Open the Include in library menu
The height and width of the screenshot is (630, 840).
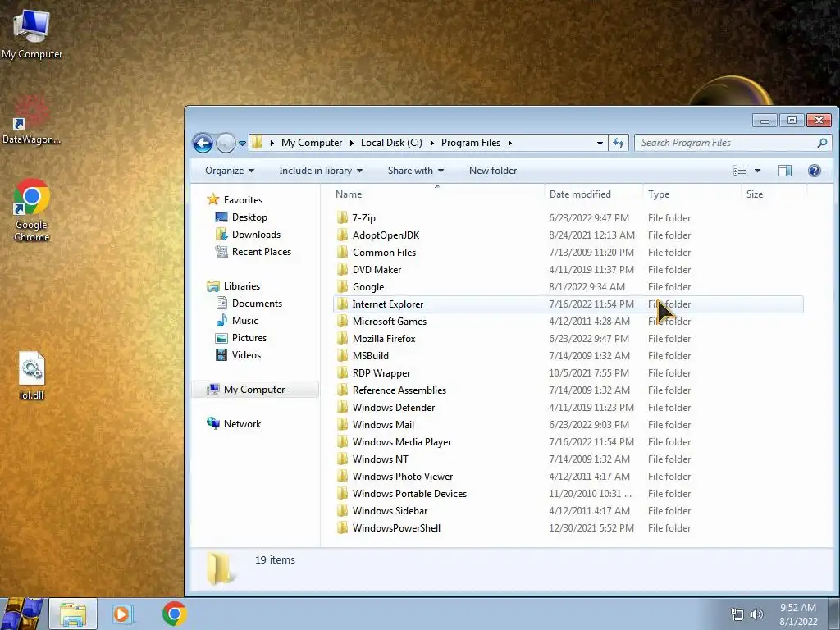pyautogui.click(x=321, y=171)
